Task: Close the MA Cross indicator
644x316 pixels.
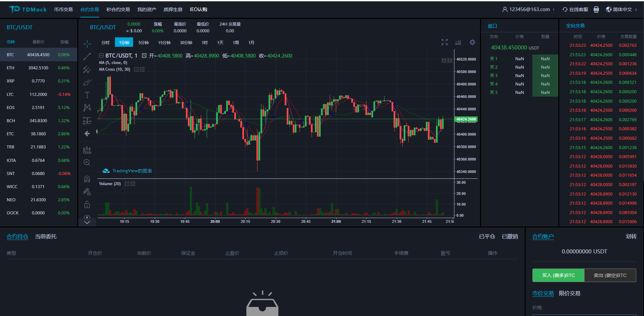Action: point(142,69)
